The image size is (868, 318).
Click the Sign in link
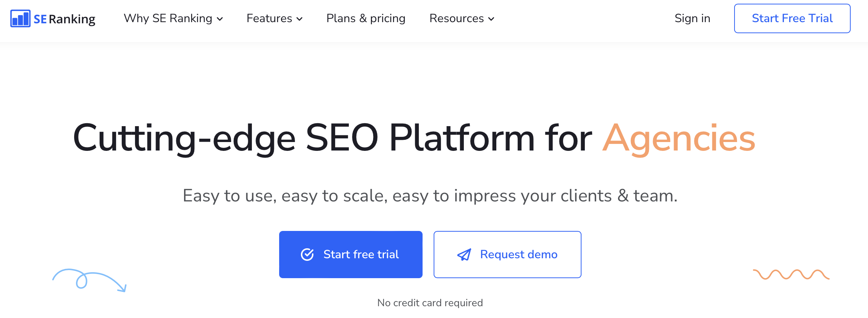(692, 18)
